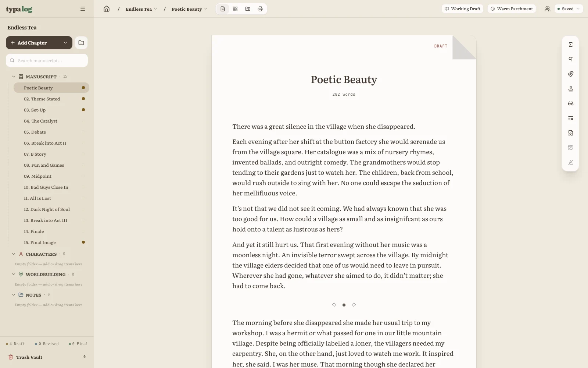Click the pilcrow paragraph icon in right toolbar

[x=571, y=59]
